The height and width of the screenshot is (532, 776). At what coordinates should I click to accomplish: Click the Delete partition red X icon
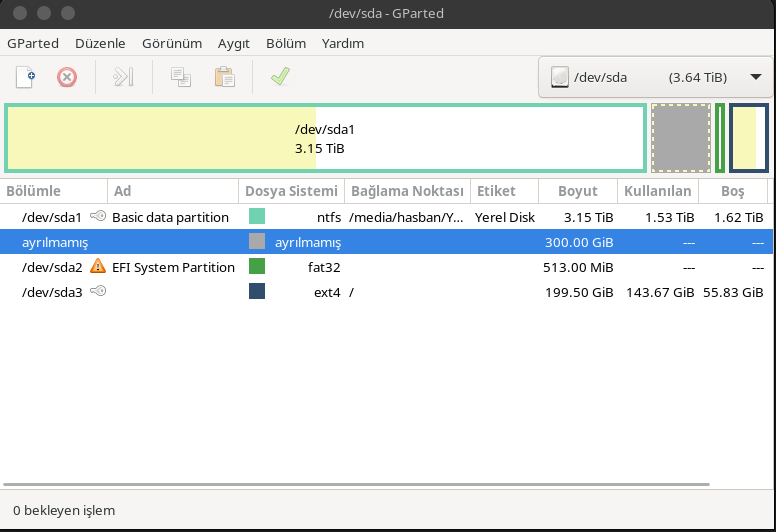pyautogui.click(x=67, y=77)
